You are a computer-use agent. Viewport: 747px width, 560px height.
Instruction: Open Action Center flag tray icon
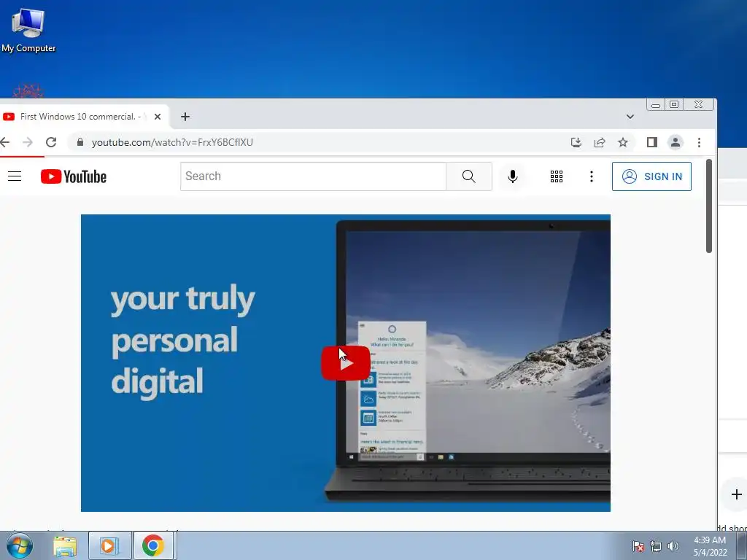[x=638, y=546]
